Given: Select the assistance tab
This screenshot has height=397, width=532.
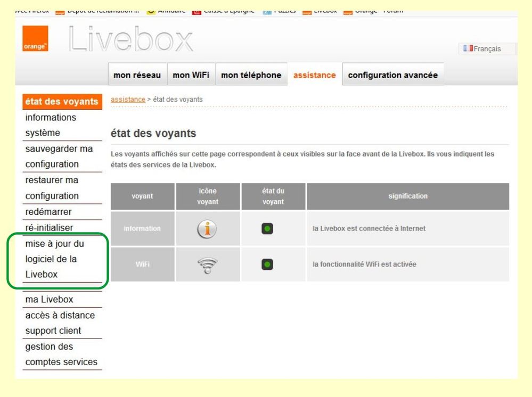Looking at the screenshot, I should [315, 75].
